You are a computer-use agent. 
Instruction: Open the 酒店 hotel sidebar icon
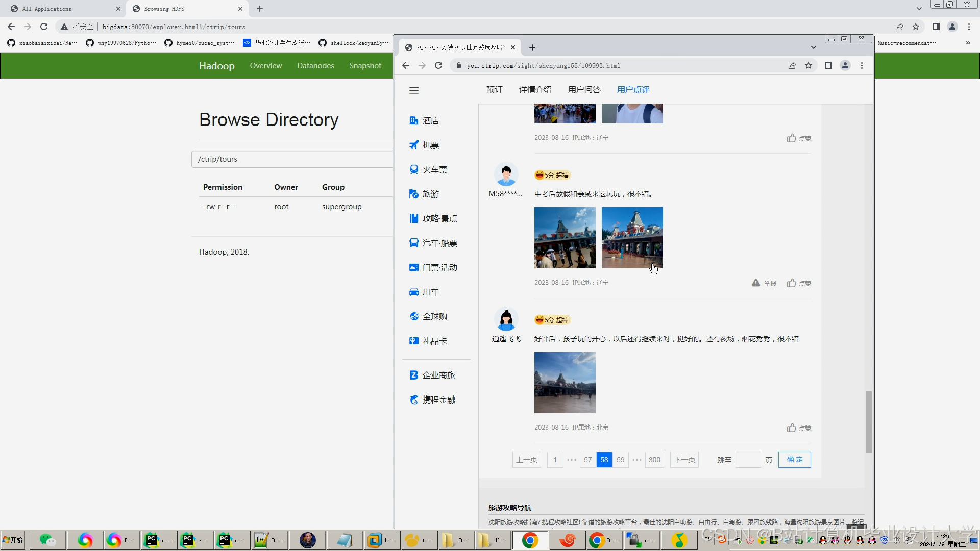click(414, 121)
